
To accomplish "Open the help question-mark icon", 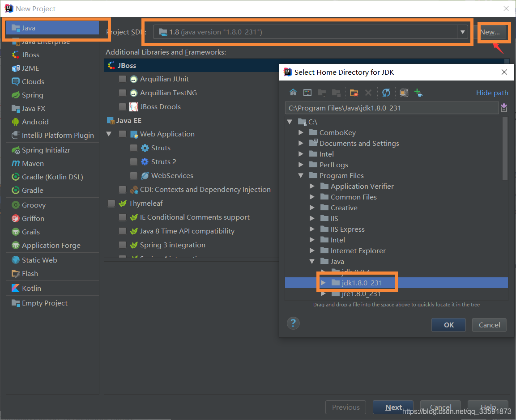I will point(293,323).
